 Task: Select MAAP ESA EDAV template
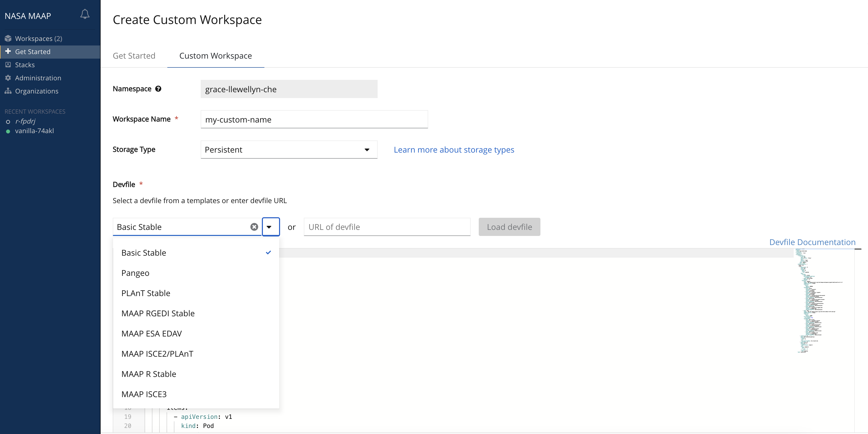pos(196,333)
